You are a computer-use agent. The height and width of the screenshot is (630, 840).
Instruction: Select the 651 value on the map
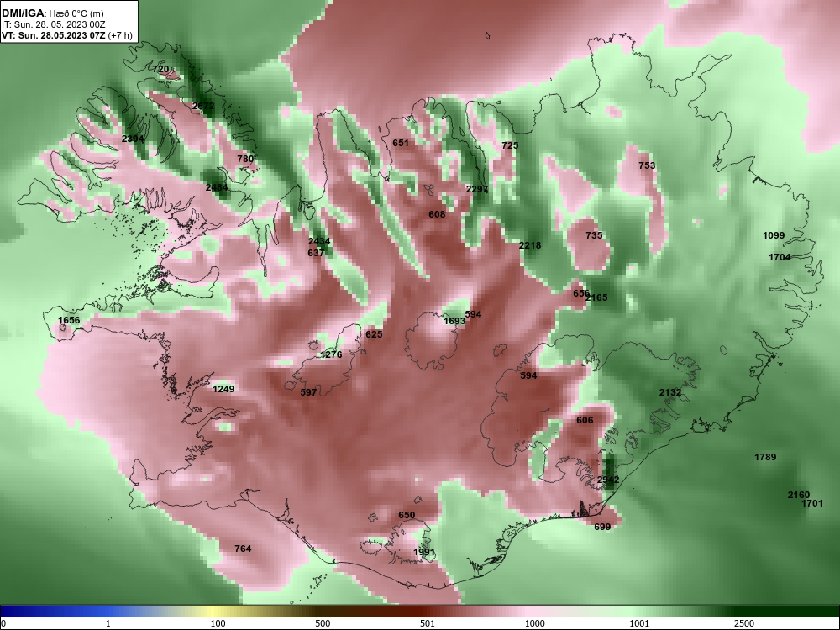(400, 143)
